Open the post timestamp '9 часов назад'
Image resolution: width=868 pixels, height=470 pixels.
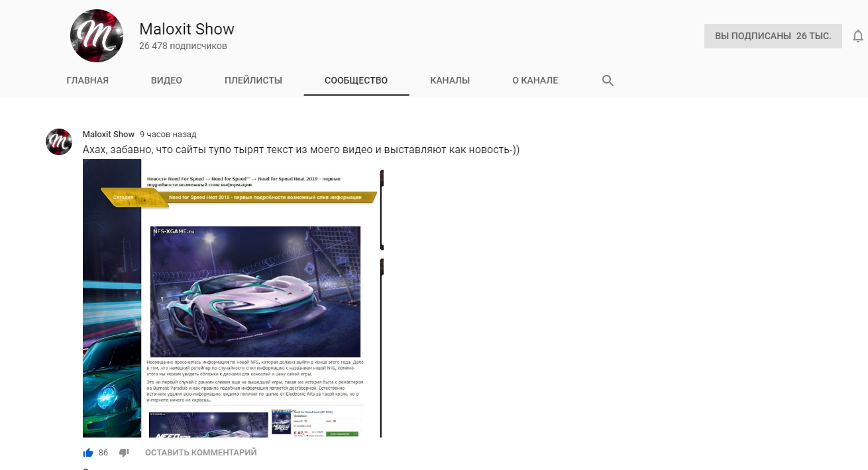(x=168, y=135)
